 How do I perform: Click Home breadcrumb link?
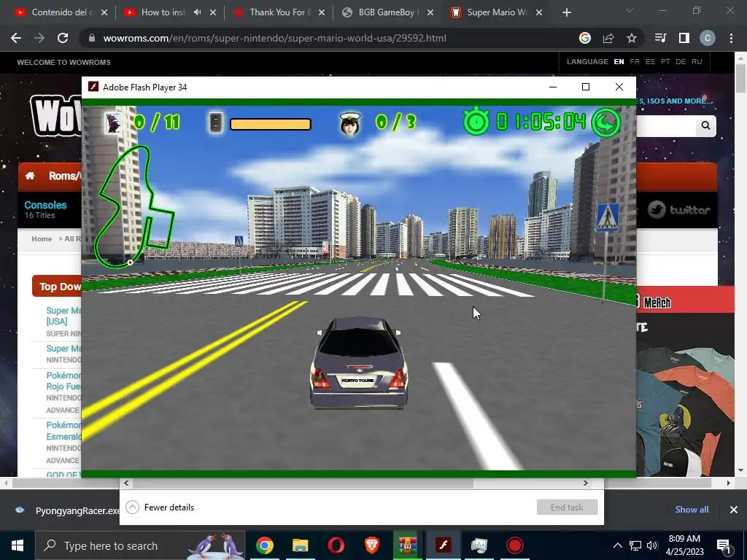42,238
